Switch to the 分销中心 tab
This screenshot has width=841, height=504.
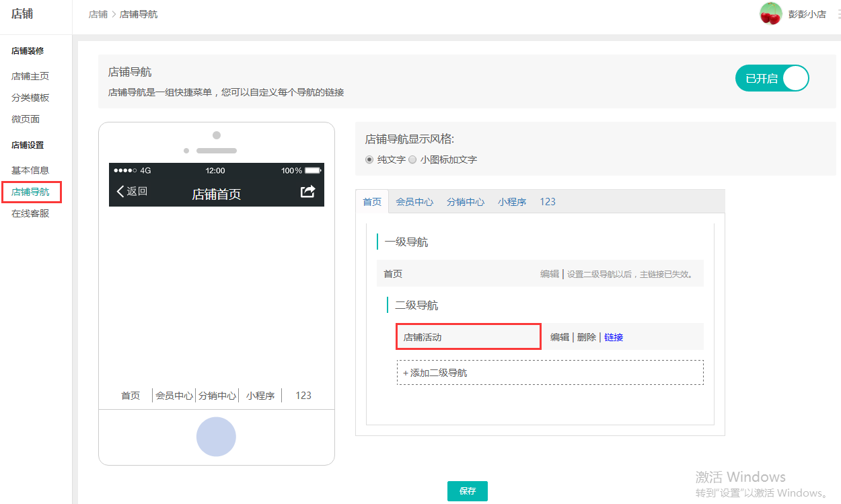point(465,202)
